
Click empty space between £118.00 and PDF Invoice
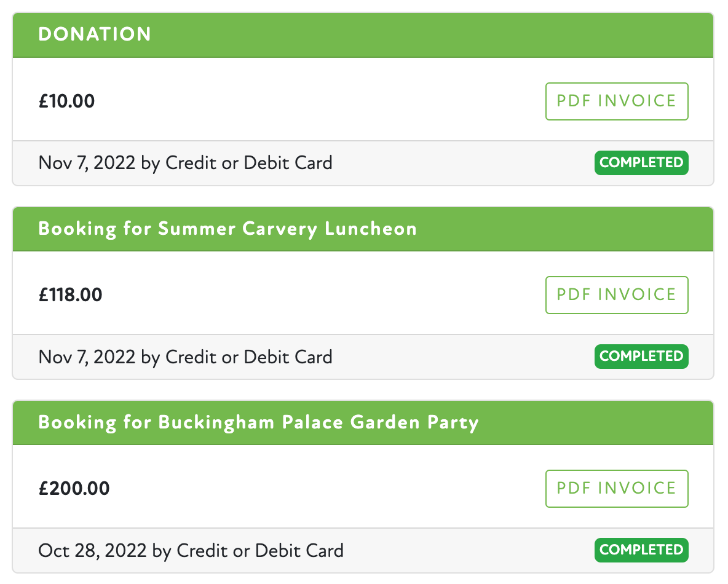tap(320, 295)
